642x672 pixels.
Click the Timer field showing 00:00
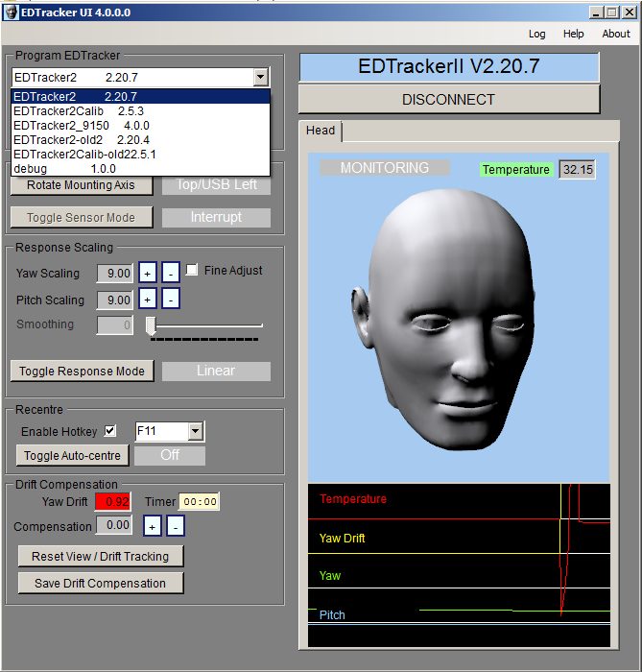pyautogui.click(x=200, y=501)
